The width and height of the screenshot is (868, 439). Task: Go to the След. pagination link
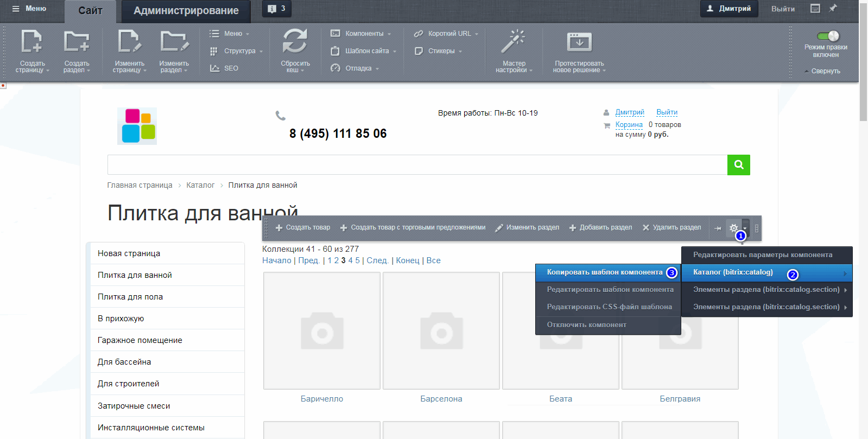pos(377,260)
